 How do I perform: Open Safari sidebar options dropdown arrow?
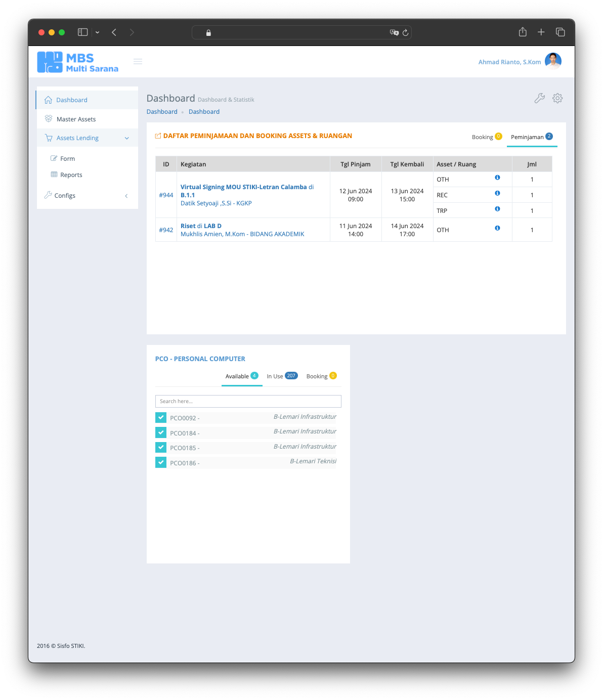(97, 32)
